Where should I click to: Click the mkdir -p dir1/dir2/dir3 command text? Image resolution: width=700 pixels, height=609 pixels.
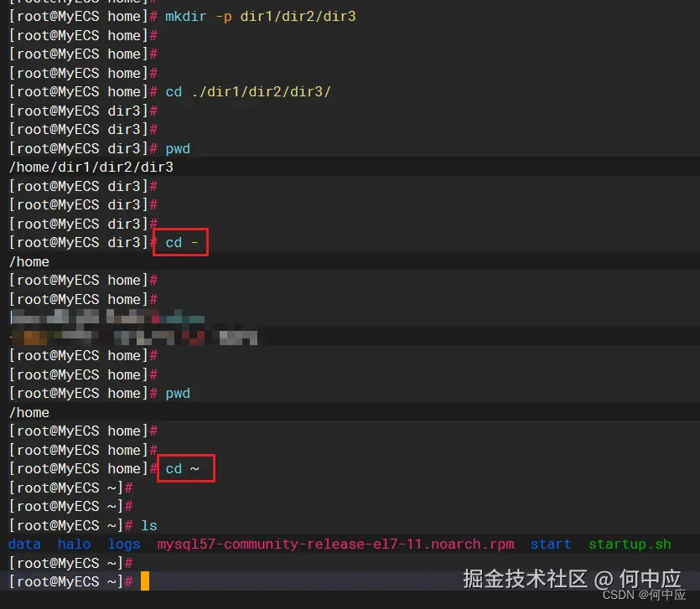click(260, 17)
